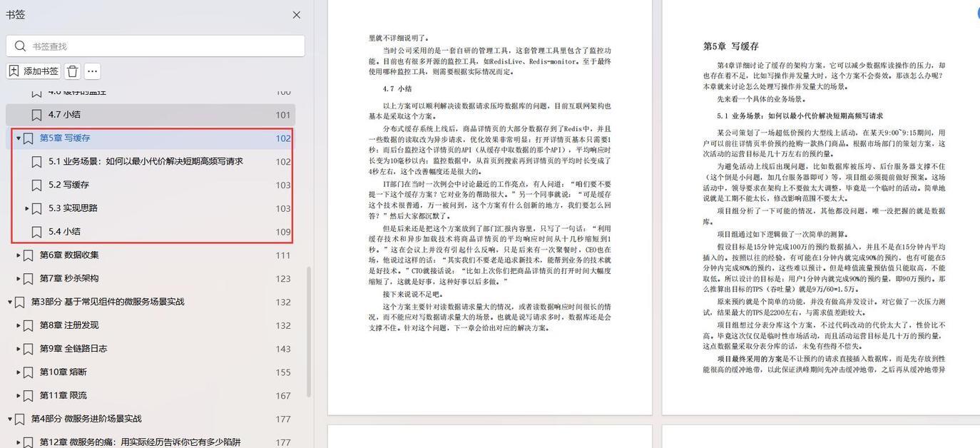Click the 第5章 写缓存 heading on right page

pyautogui.click(x=731, y=46)
